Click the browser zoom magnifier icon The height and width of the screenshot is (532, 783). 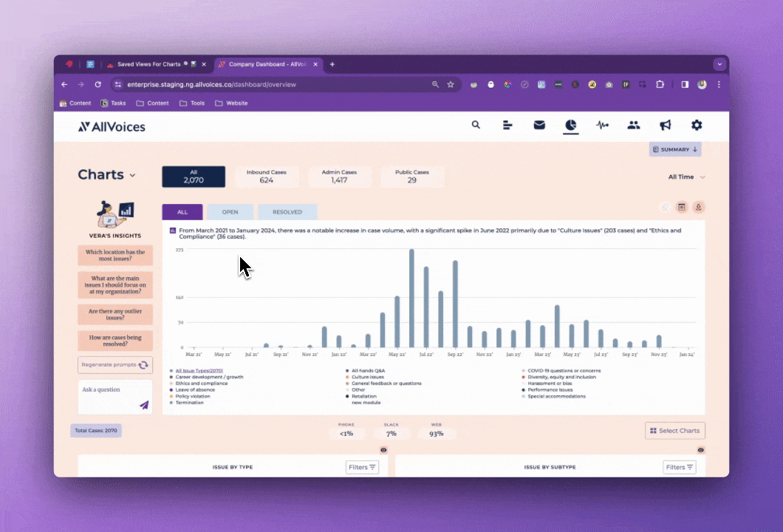click(x=435, y=84)
